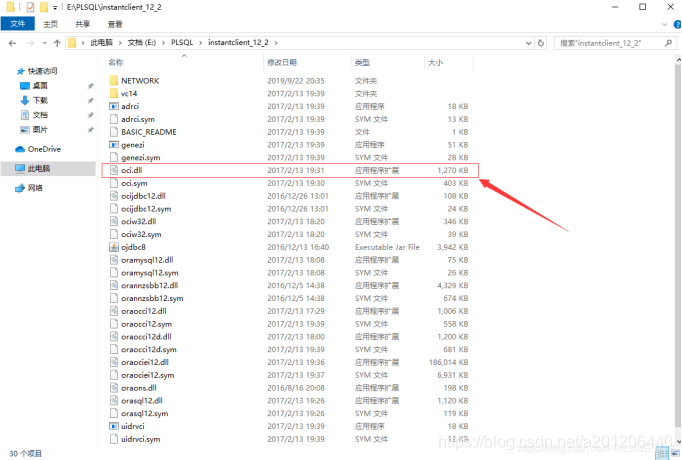Screen dimensions: 682x460
Task: Select the file named genezi.sym
Action: tap(140, 157)
